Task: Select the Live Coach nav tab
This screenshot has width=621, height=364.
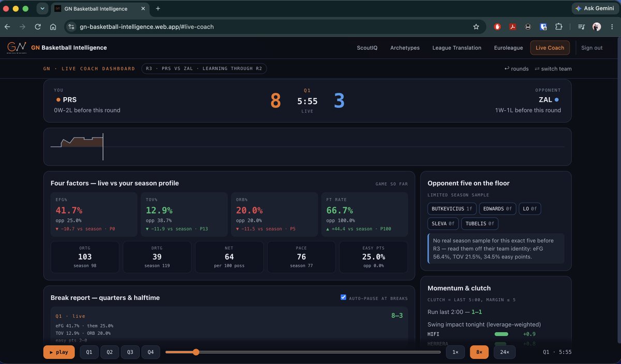Action: coord(550,48)
